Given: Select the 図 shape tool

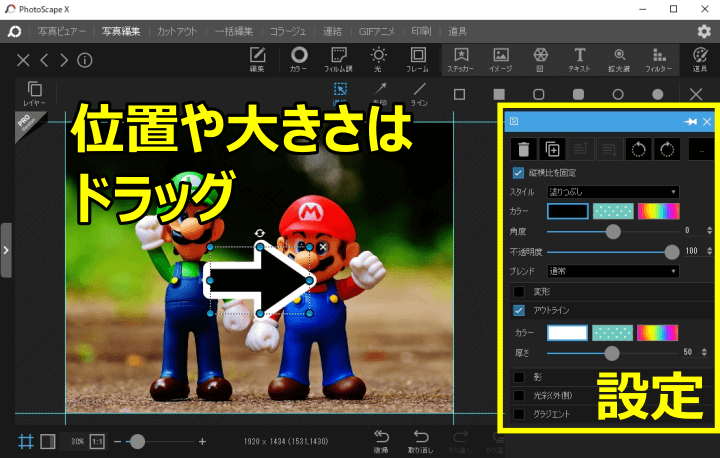Looking at the screenshot, I should 540,60.
